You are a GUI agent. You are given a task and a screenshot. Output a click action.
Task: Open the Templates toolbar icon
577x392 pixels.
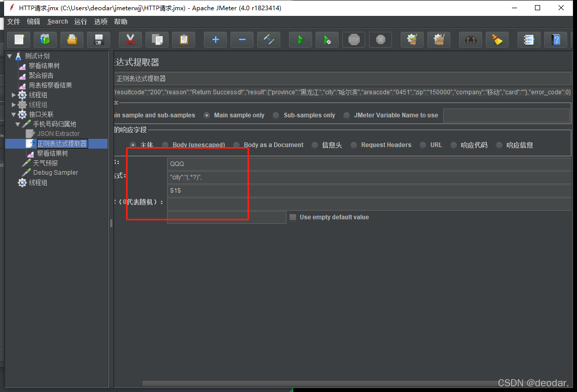click(x=45, y=39)
